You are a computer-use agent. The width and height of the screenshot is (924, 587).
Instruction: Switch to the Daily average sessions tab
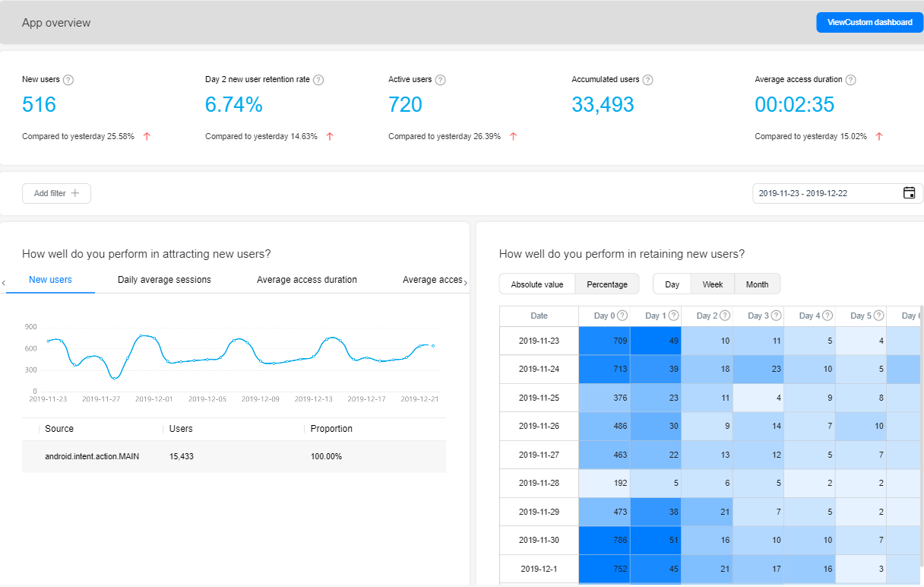pyautogui.click(x=163, y=279)
